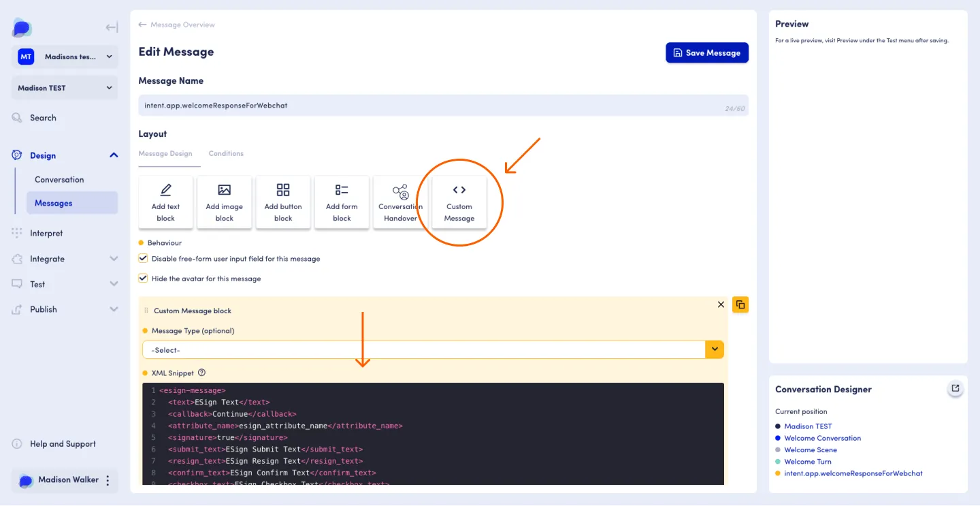Open Messages in the Design menu
This screenshot has height=506, width=980.
[71, 203]
